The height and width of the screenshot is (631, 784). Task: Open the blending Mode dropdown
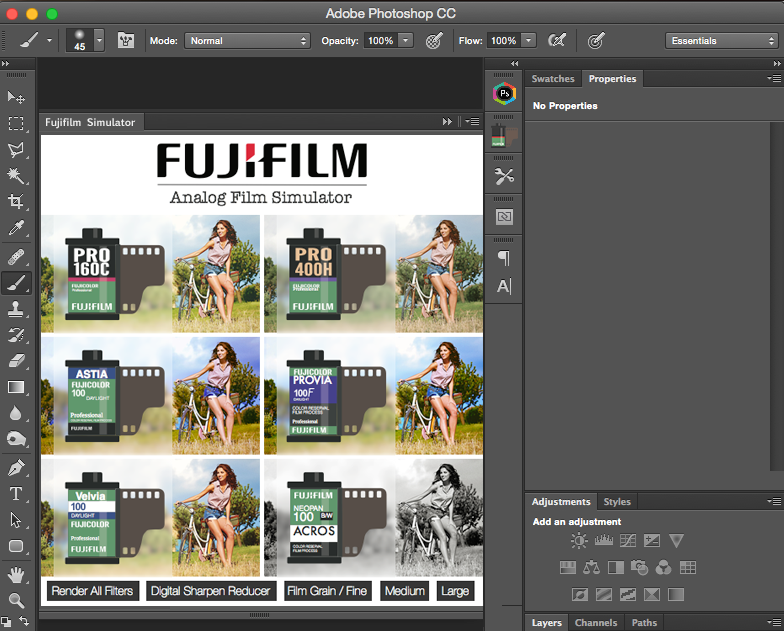[x=248, y=41]
